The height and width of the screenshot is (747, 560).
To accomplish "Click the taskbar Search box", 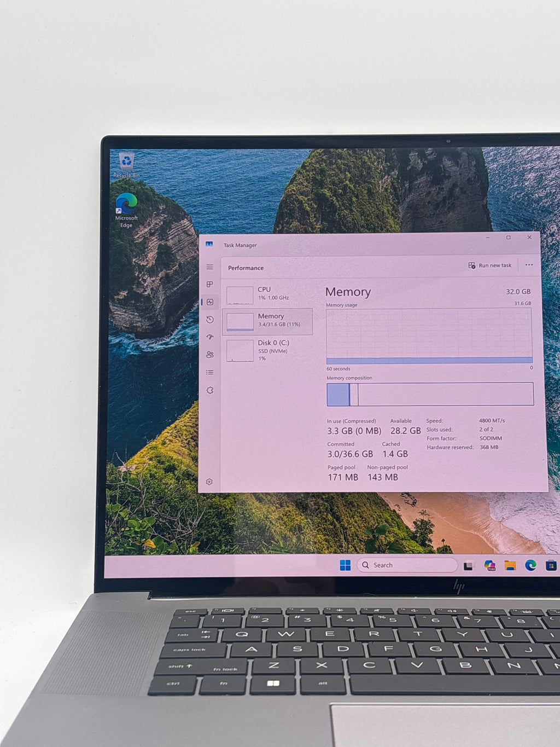I will pyautogui.click(x=407, y=565).
